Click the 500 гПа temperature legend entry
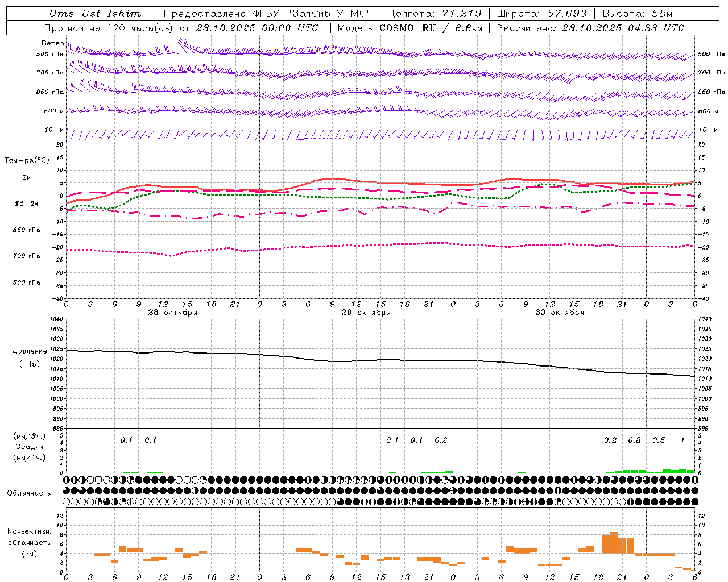 pos(27,282)
